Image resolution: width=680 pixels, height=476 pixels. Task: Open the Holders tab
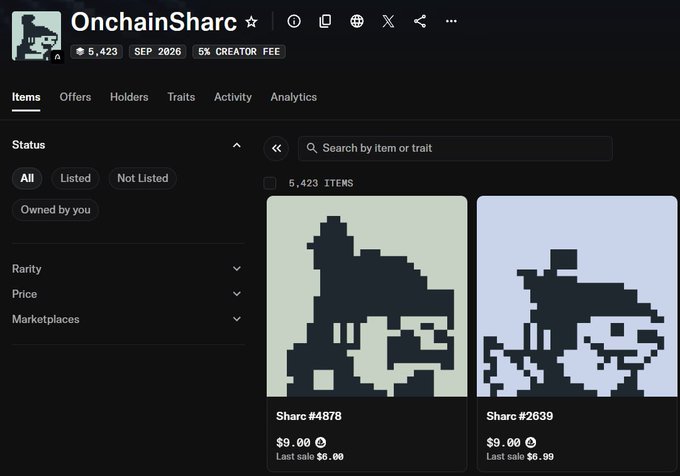(x=129, y=97)
